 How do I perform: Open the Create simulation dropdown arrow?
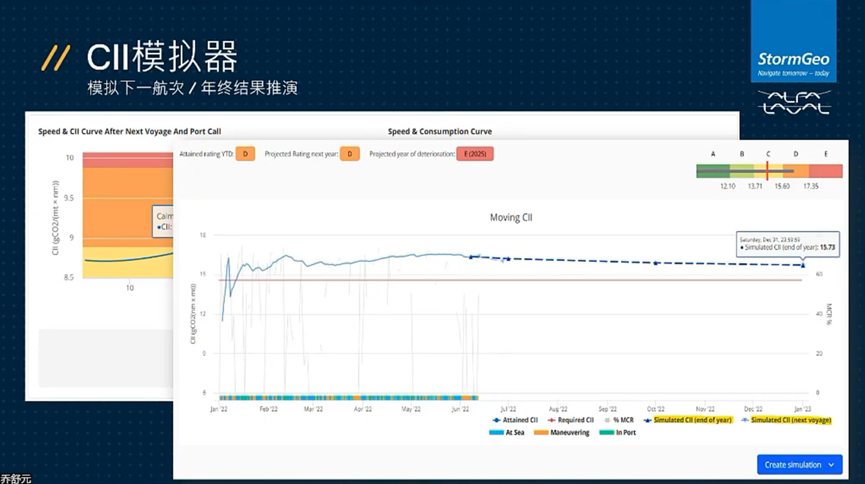tap(831, 465)
